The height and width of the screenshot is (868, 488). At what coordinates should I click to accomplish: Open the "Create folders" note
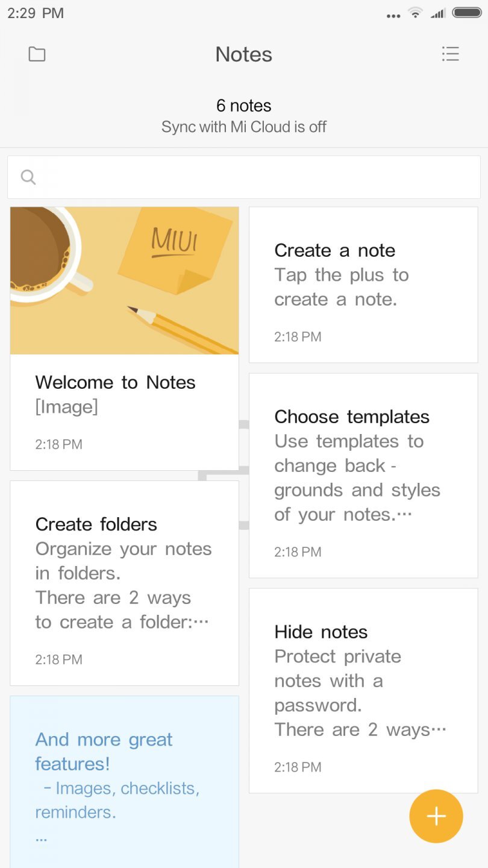click(x=124, y=583)
